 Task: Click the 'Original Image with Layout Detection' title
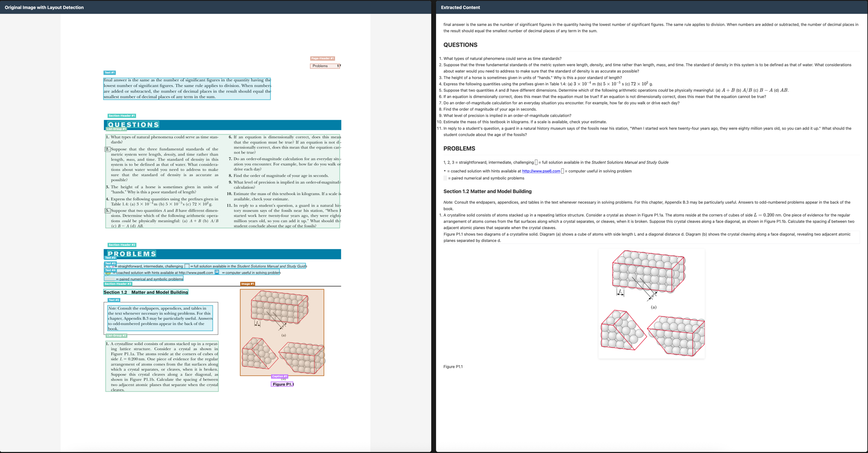pyautogui.click(x=44, y=7)
